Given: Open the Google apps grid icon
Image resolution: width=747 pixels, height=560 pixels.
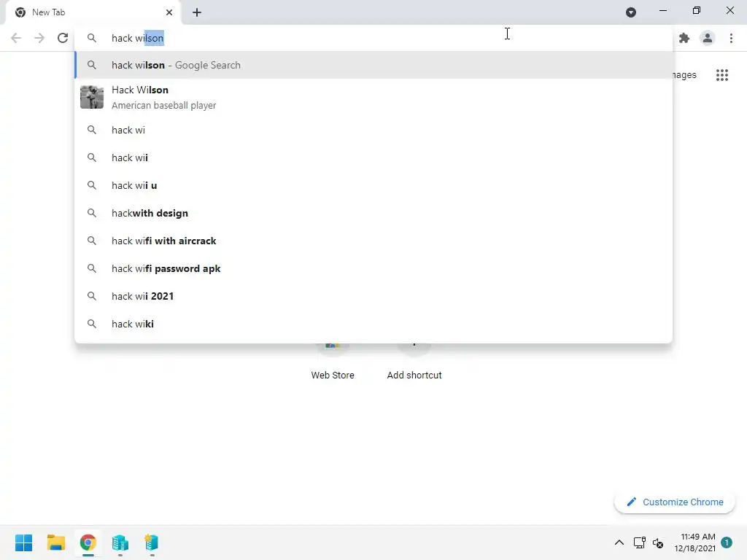Looking at the screenshot, I should pyautogui.click(x=722, y=75).
